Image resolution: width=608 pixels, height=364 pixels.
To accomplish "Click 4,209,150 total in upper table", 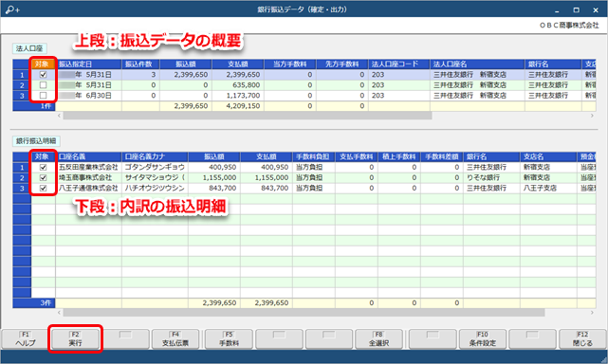I will pyautogui.click(x=238, y=106).
